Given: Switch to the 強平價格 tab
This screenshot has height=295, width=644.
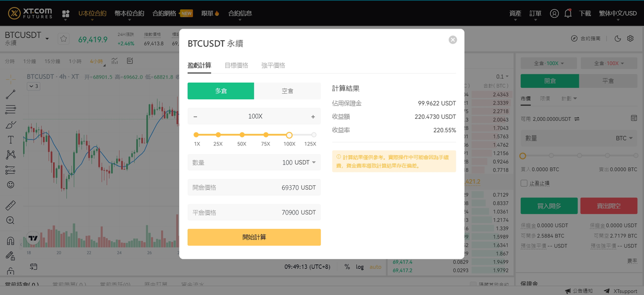Looking at the screenshot, I should [273, 65].
